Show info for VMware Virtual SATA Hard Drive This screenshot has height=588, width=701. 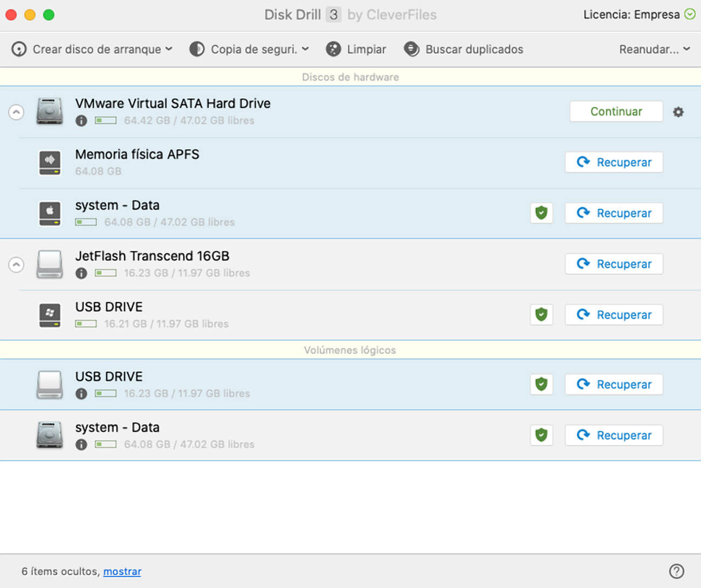(81, 121)
